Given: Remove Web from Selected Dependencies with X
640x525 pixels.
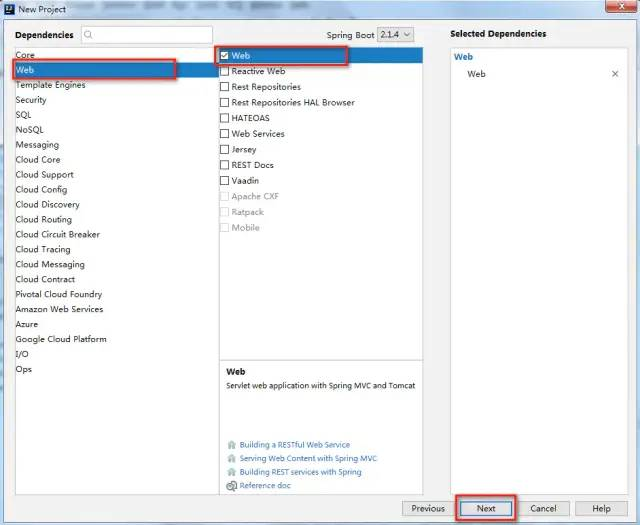Looking at the screenshot, I should coord(615,74).
